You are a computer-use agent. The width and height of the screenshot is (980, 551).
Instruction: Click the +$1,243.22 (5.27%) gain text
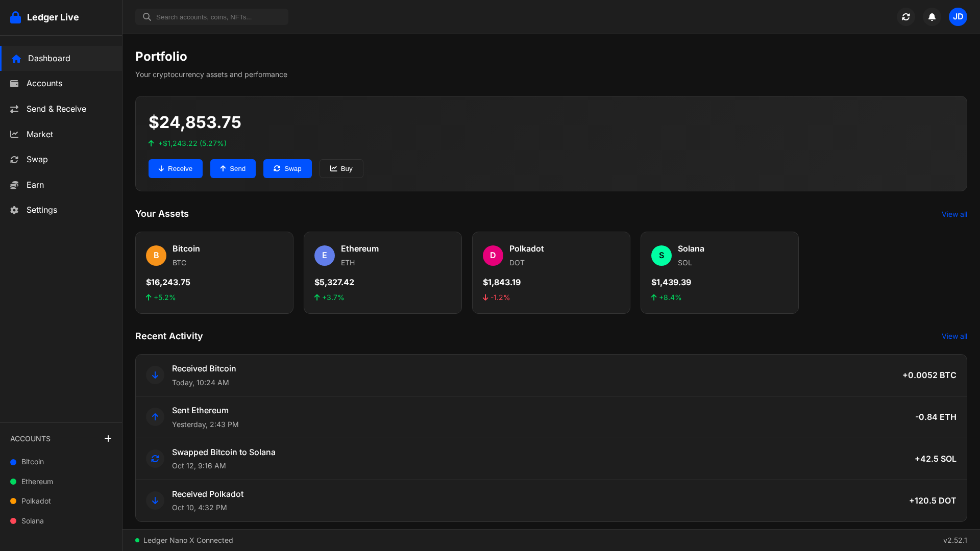(x=192, y=143)
